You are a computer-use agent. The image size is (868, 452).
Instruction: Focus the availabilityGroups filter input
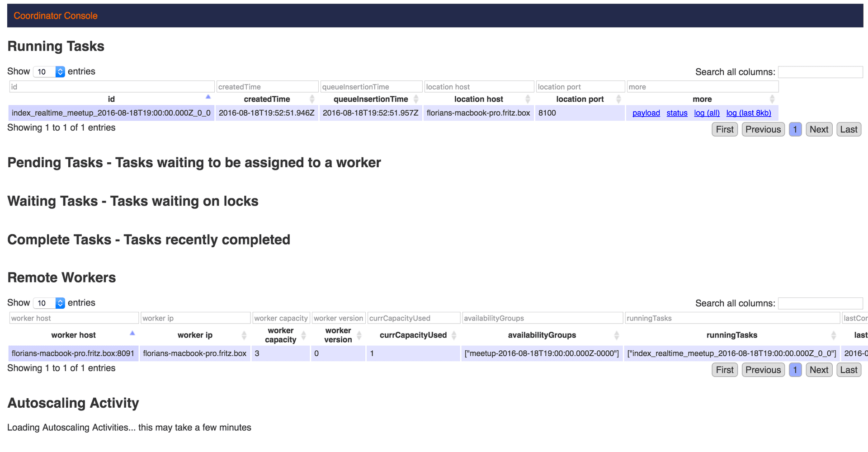pos(542,318)
